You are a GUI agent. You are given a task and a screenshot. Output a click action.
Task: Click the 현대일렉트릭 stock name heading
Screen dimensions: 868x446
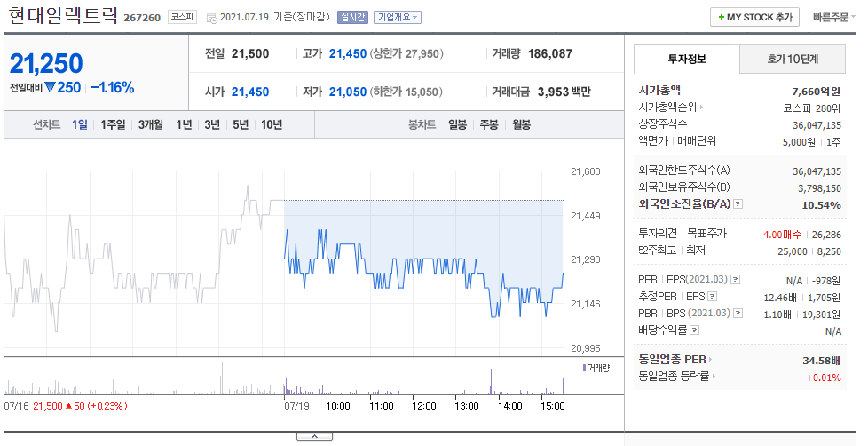[64, 15]
